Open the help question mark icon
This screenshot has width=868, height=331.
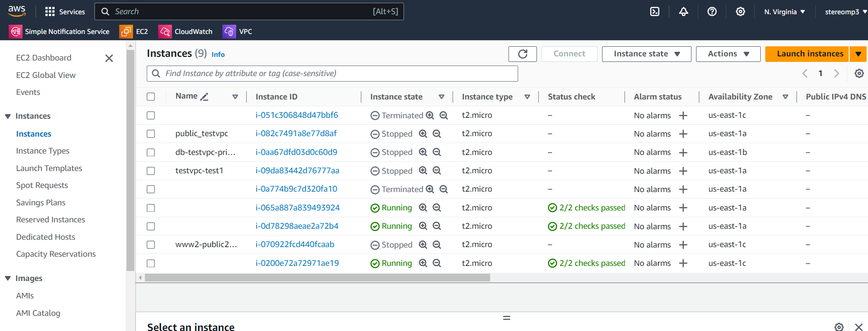coord(712,11)
